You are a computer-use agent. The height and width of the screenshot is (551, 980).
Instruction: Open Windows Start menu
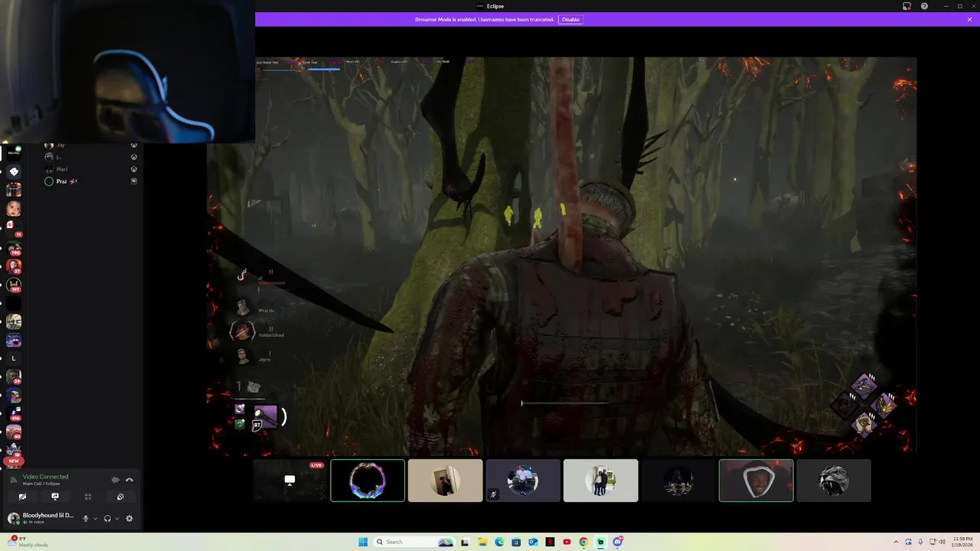[x=363, y=542]
